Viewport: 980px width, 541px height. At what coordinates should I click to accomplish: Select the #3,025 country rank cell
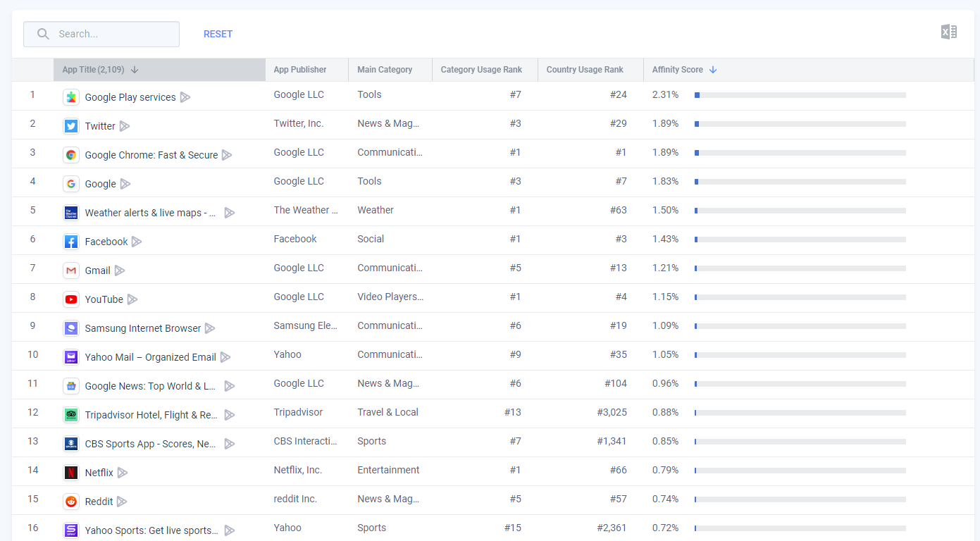612,412
